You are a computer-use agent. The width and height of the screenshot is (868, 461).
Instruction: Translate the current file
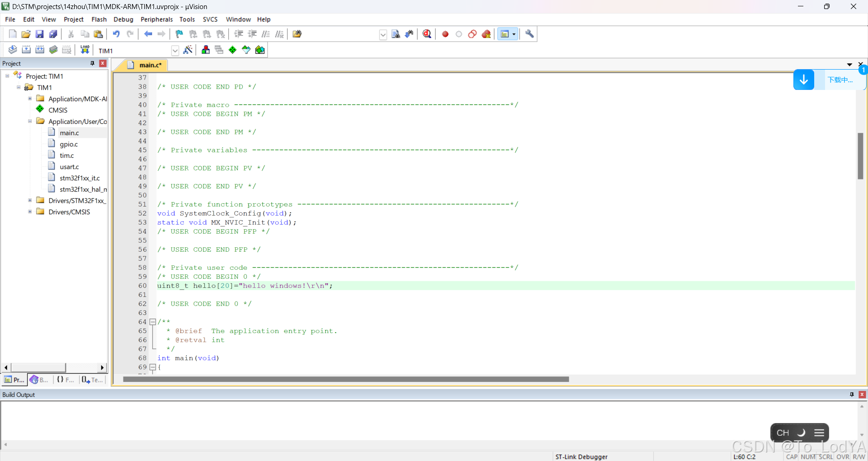click(13, 50)
